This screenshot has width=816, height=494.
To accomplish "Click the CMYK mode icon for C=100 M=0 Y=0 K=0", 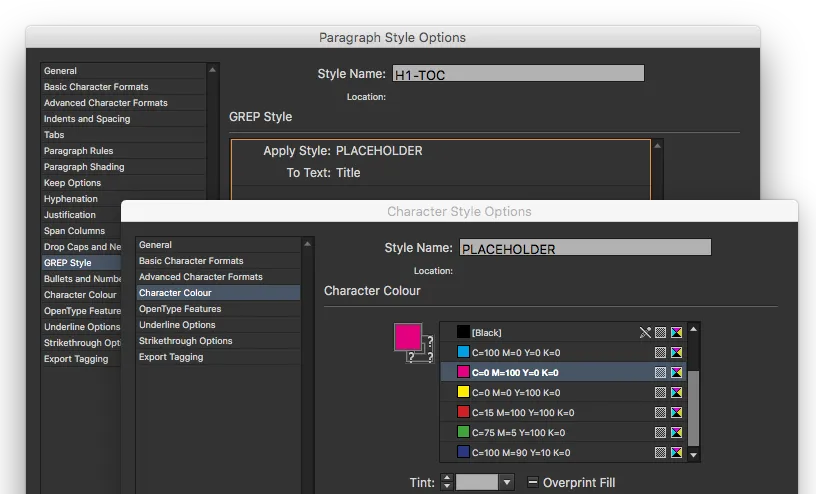I will (677, 352).
